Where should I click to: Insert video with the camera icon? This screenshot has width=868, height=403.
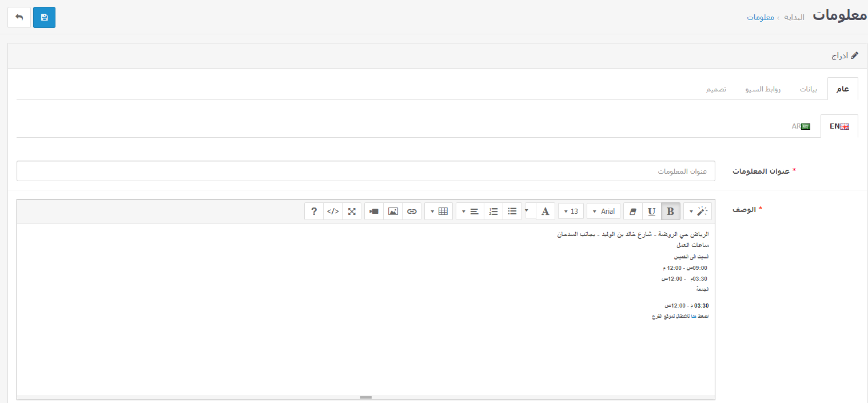click(374, 212)
